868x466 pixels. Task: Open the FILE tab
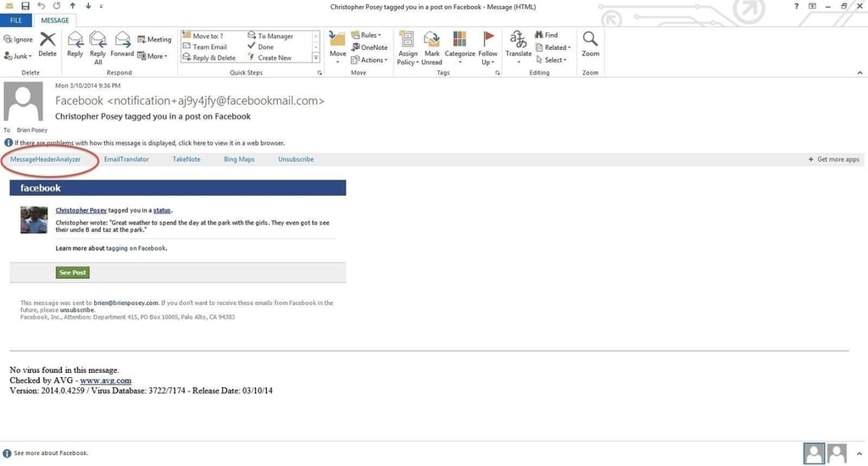(16, 20)
